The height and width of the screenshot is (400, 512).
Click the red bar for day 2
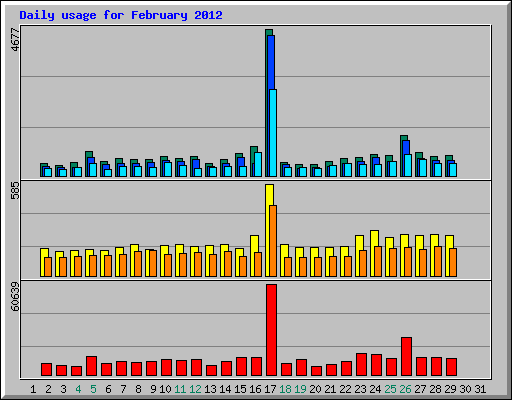coord(46,370)
